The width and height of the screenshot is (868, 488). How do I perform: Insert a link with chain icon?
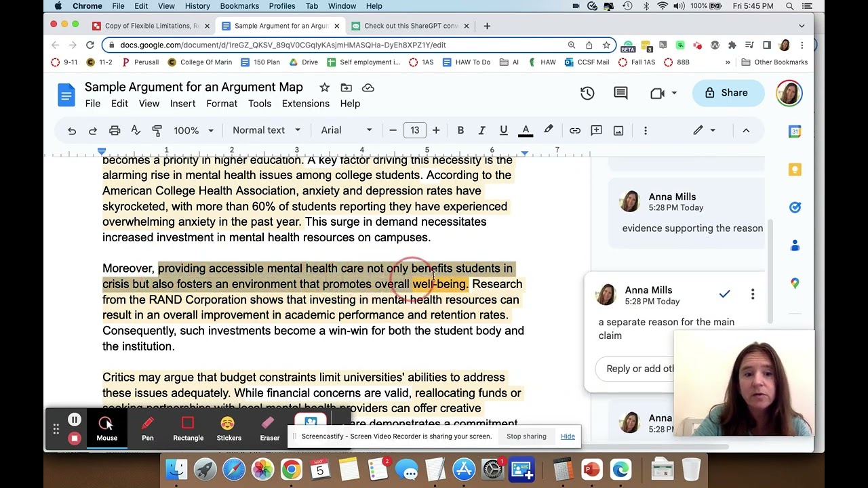pos(575,130)
